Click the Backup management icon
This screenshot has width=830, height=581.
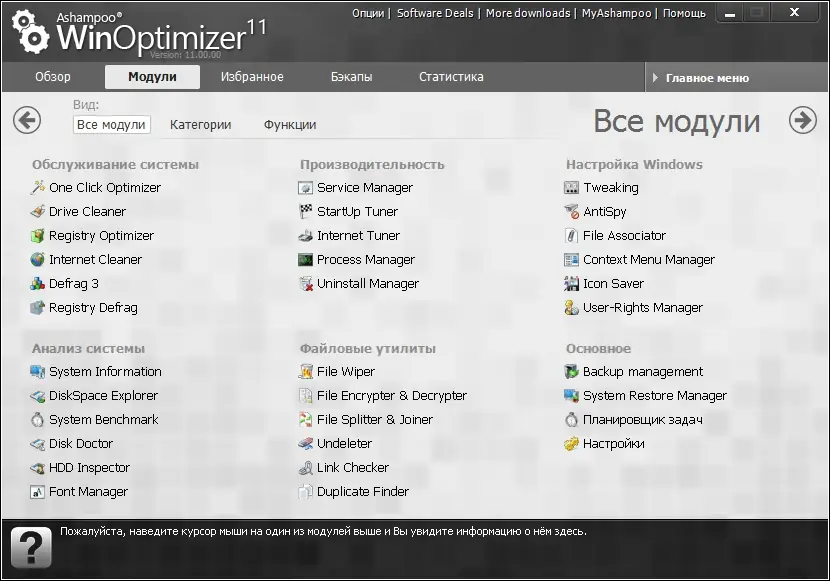point(572,371)
